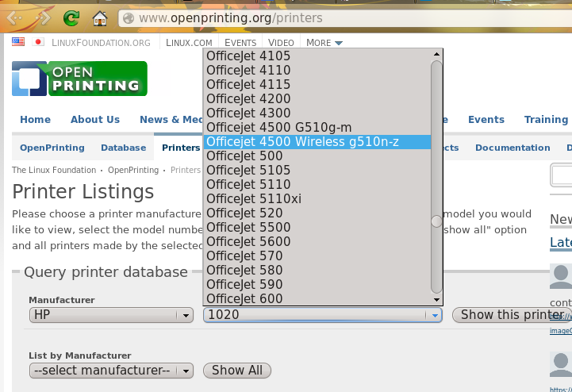The height and width of the screenshot is (392, 572).
Task: Click the dropdown list scroll-down arrow
Action: [436, 300]
